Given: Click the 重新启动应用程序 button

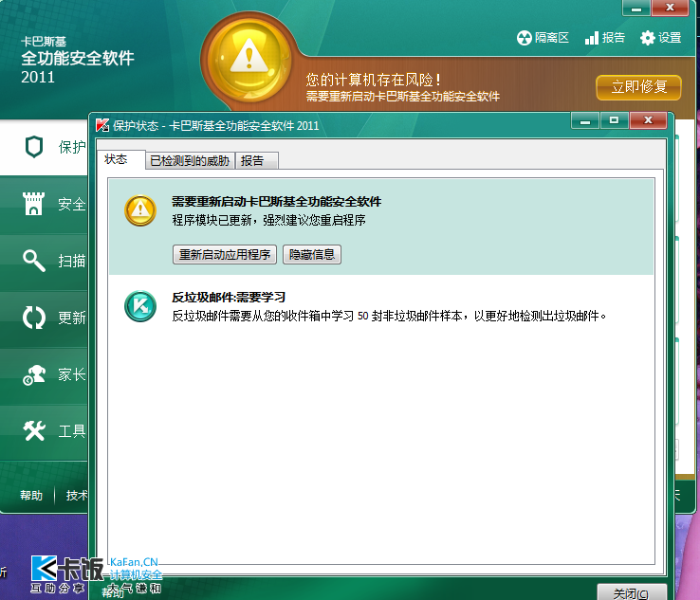Looking at the screenshot, I should [x=225, y=254].
